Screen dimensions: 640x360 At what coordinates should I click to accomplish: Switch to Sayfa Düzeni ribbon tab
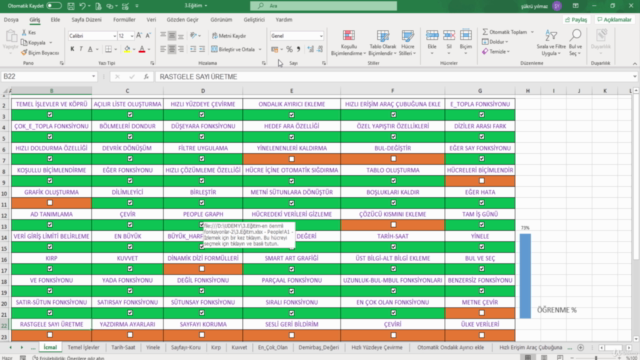click(87, 20)
